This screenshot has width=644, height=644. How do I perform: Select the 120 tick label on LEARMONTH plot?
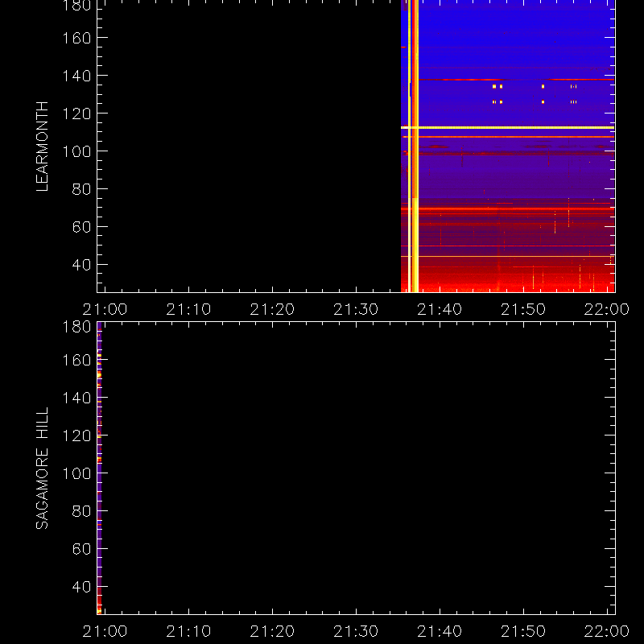[76, 114]
